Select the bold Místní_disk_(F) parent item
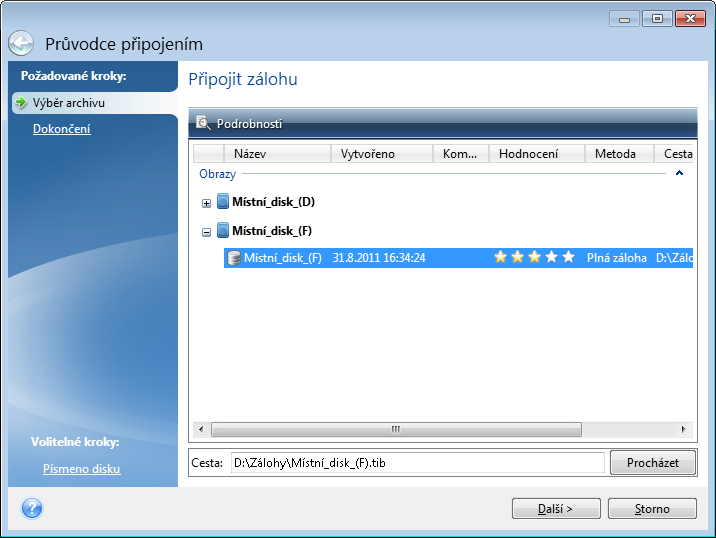This screenshot has width=716, height=538. (x=272, y=231)
